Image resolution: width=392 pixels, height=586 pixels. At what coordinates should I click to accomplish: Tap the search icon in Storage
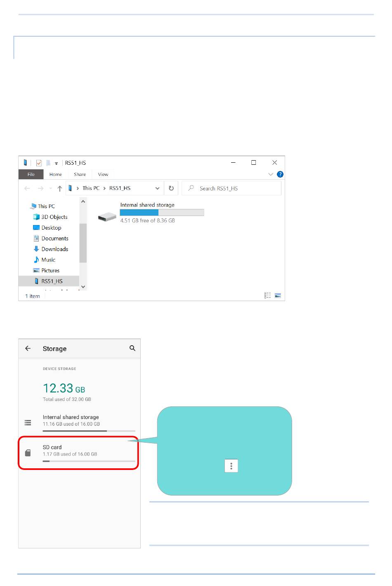point(132,348)
